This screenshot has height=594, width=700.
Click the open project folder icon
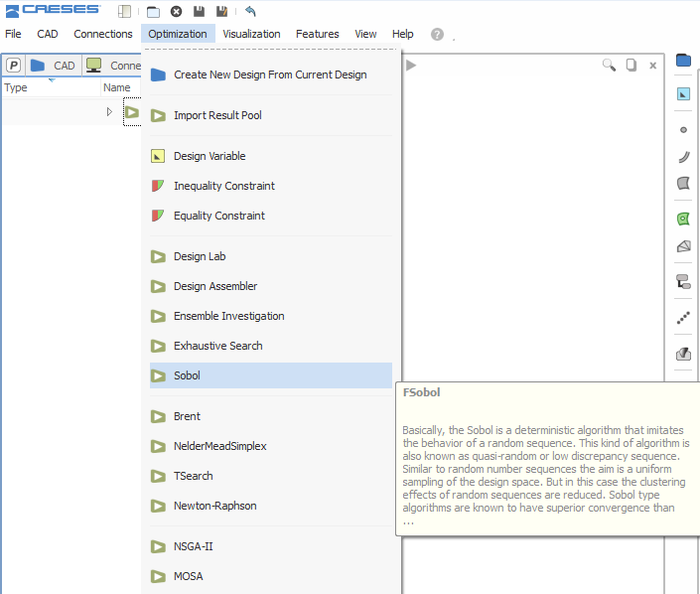point(153,11)
